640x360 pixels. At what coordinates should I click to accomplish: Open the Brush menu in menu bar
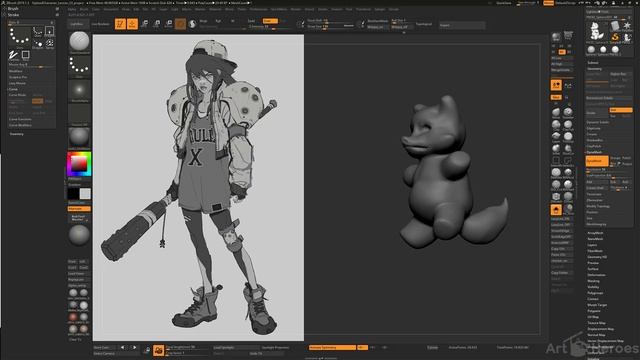[84, 9]
